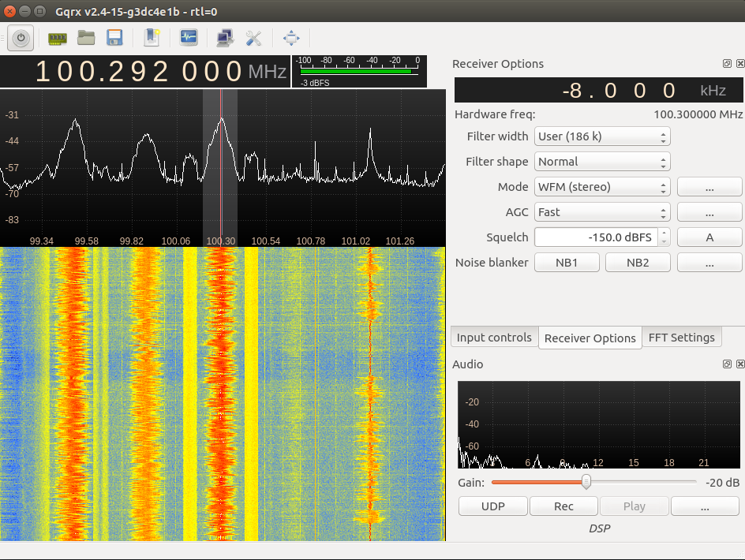Toggle UDP audio streaming
This screenshot has width=745, height=560.
click(x=493, y=506)
